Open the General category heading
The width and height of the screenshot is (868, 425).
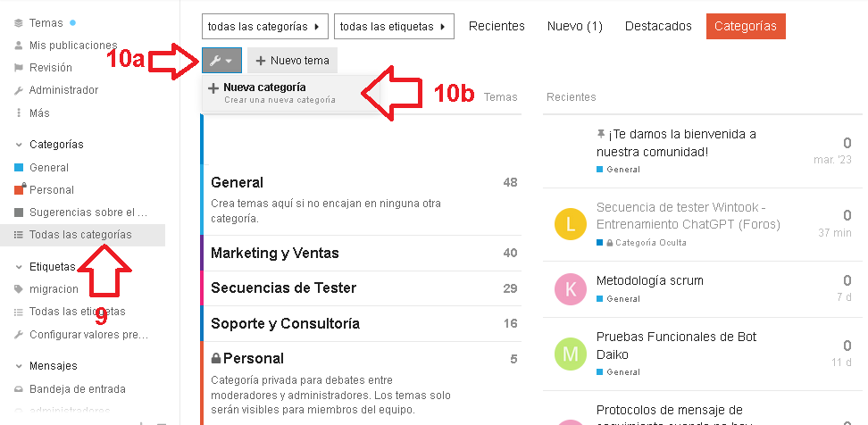point(237,183)
